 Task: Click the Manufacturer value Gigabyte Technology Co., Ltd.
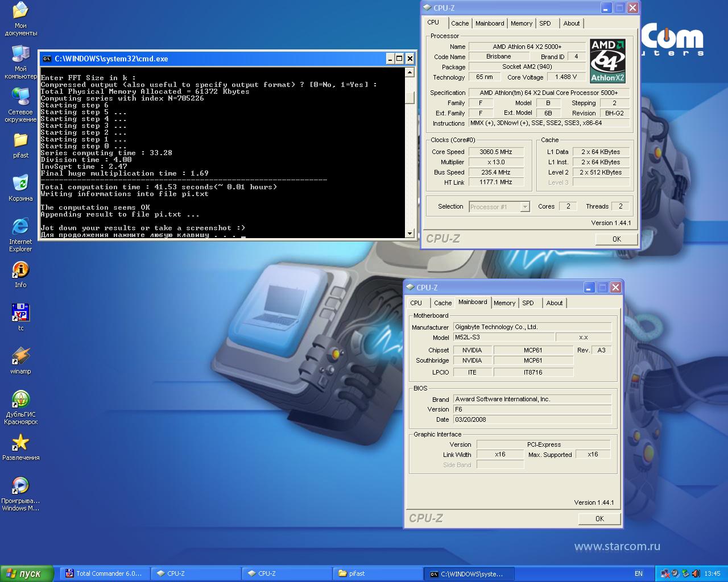532,327
